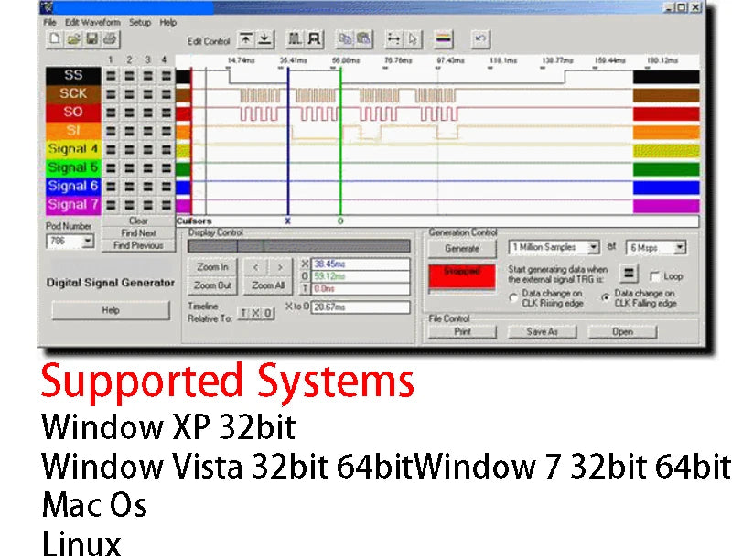Click the magenta Signal 7 label swatch
This screenshot has width=732, height=560.
[x=73, y=204]
